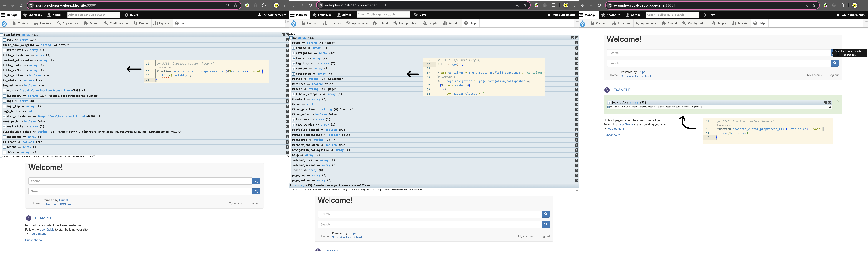The image size is (868, 253).
Task: Click Kint search icon on $0 array row
Action: (573, 38)
